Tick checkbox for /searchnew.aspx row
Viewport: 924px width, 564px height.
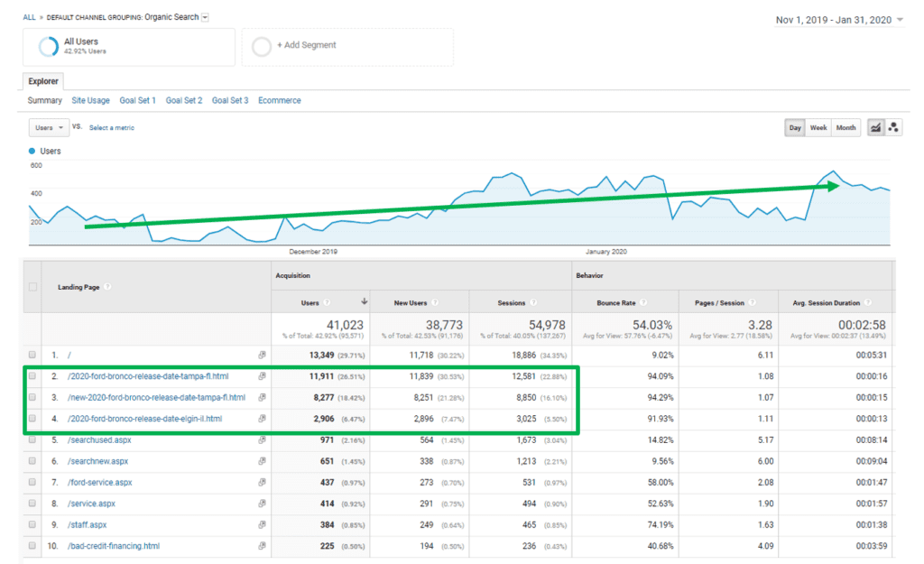[x=32, y=461]
